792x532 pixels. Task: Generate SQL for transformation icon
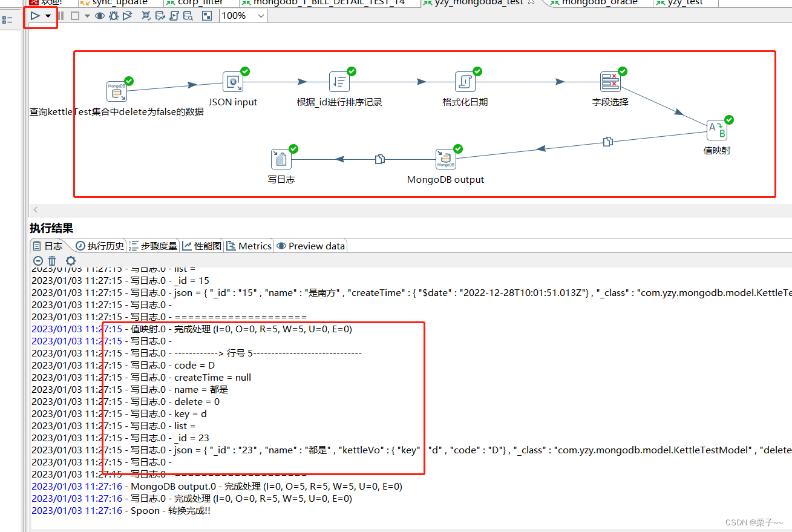point(174,16)
